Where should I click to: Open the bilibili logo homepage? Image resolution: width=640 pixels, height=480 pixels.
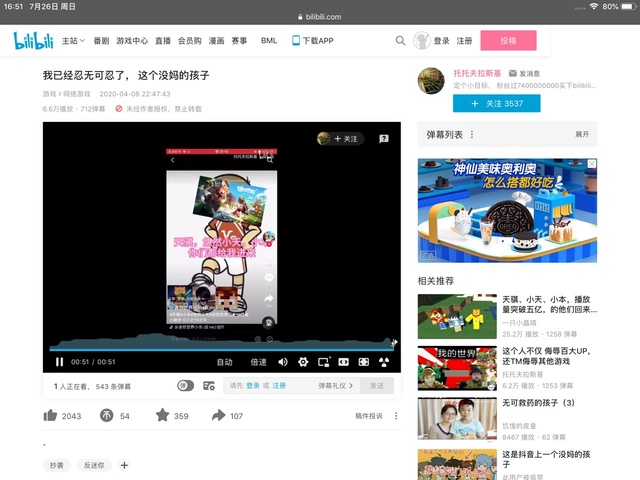click(x=33, y=40)
